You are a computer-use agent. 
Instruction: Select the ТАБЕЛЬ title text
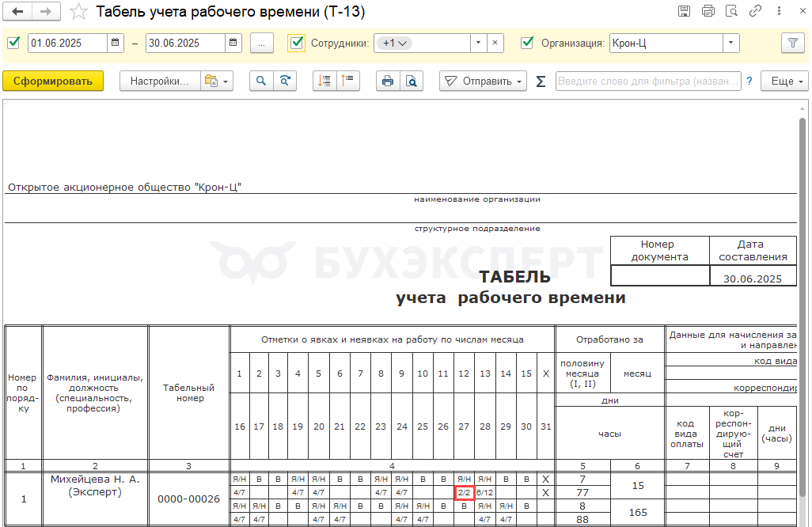514,277
